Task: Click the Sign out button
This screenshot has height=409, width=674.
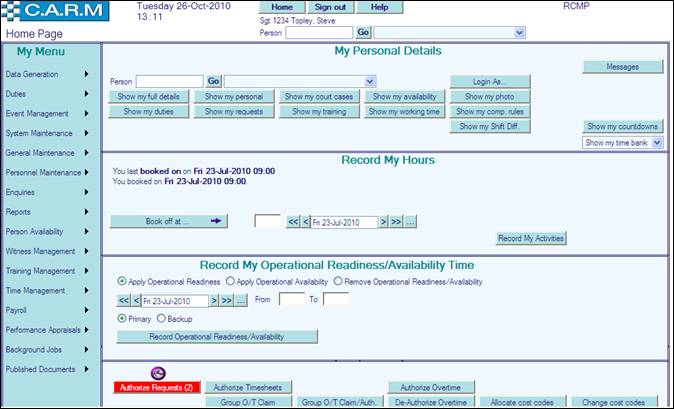Action: (x=329, y=7)
